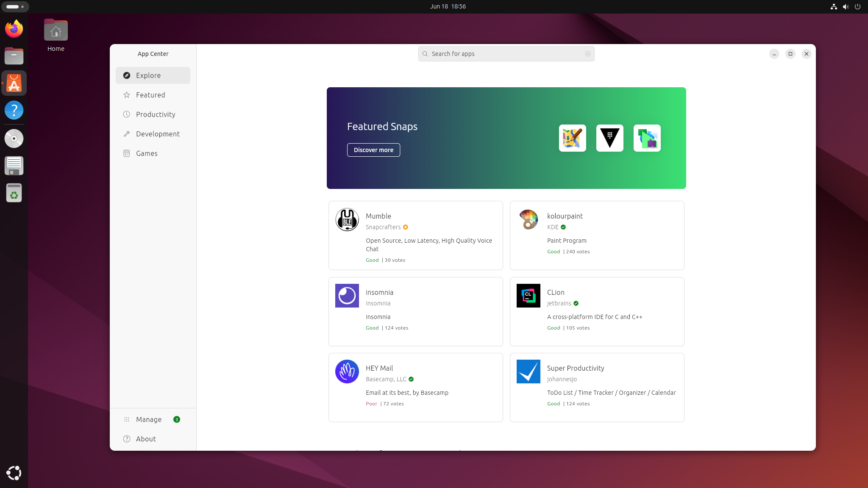
Task: Launch Firefox from the dock
Action: [14, 28]
